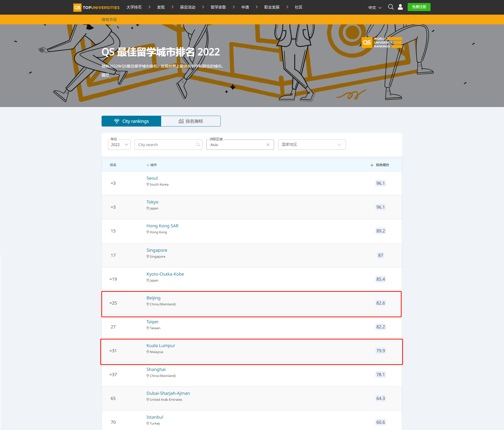The image size is (504, 430).
Task: Click the location pin next to South Korea
Action: point(148,185)
